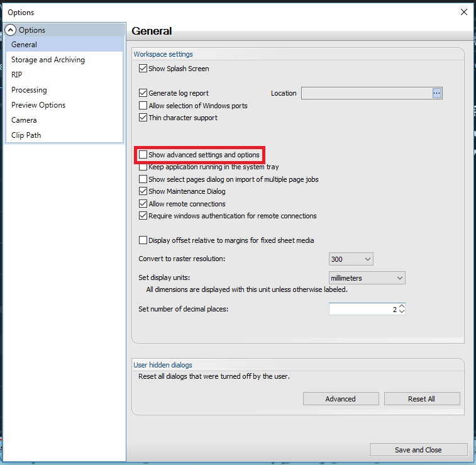Screen dimensions: 476x465
Task: Enable Show advanced settings and options
Action: pyautogui.click(x=143, y=155)
